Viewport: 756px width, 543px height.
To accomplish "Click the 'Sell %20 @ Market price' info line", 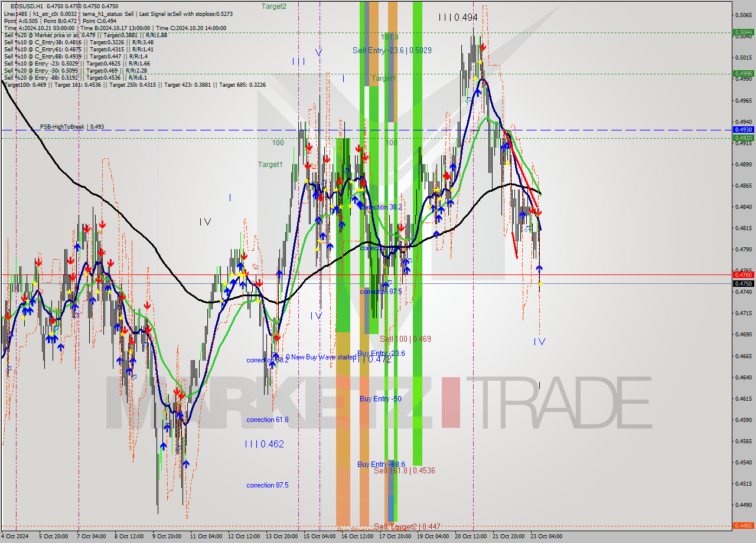I will coord(86,35).
